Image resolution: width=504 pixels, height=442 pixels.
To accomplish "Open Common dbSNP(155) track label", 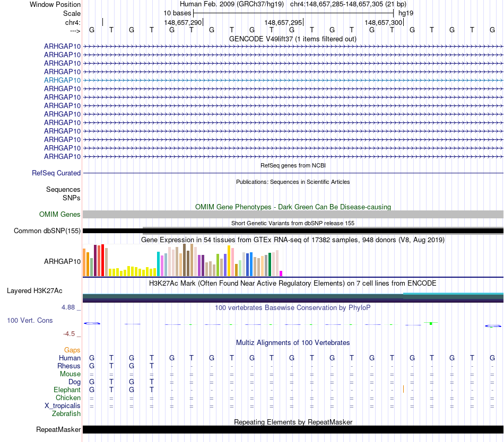I will pos(47,231).
